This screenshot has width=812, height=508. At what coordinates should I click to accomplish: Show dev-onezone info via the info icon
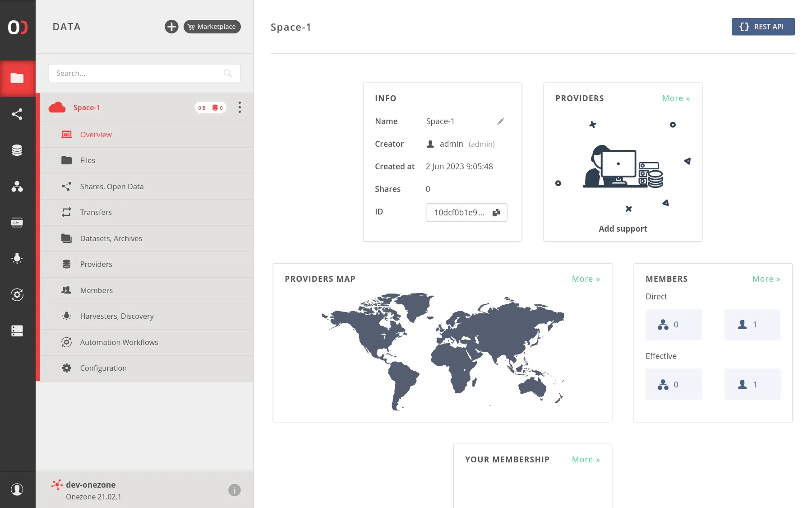234,490
